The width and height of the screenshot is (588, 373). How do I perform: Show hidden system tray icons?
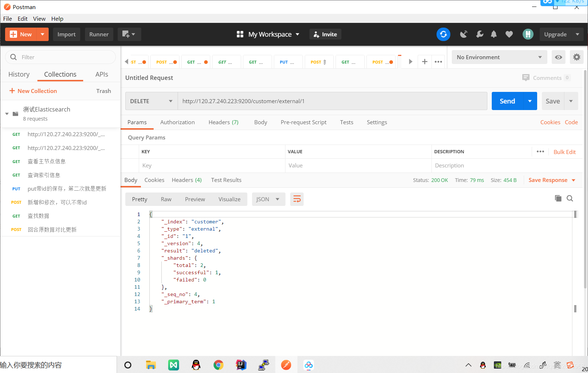469,365
